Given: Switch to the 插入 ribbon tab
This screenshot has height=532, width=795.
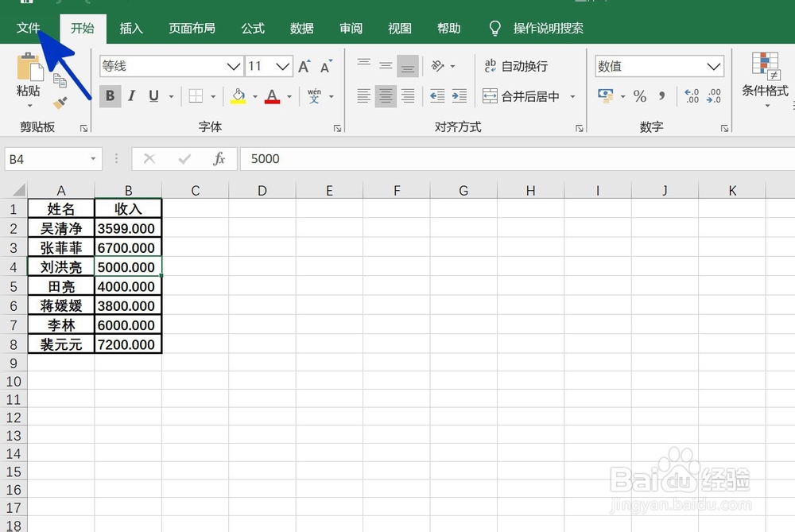Looking at the screenshot, I should pos(131,28).
